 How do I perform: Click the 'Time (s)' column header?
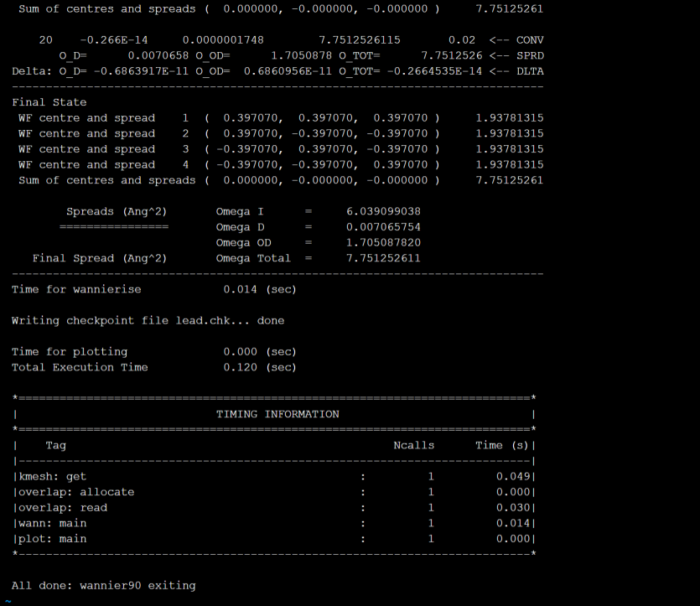point(502,445)
